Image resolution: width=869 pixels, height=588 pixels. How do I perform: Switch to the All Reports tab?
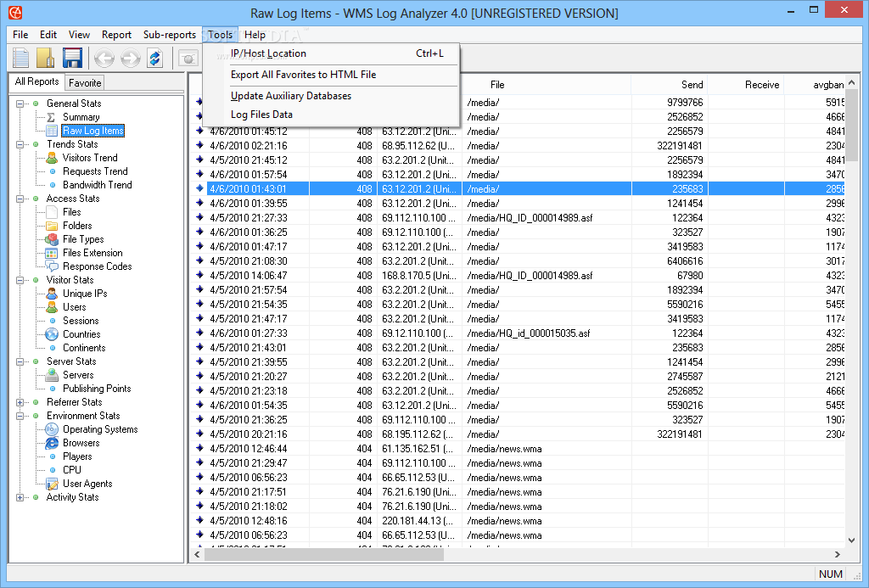36,81
